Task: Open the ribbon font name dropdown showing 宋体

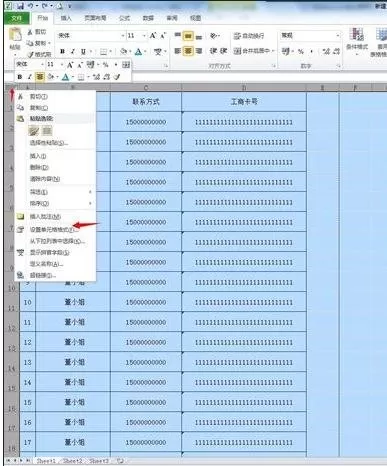Action: coord(122,36)
